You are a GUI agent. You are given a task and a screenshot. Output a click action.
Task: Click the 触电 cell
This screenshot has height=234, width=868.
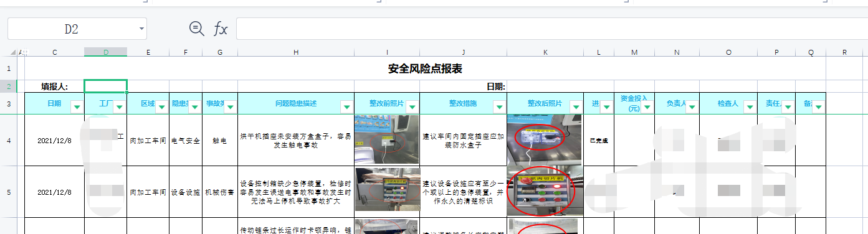pyautogui.click(x=220, y=141)
